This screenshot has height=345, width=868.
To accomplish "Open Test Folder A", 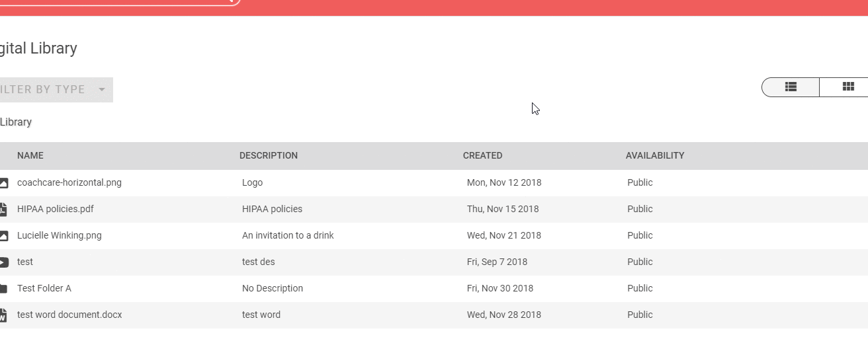I will pos(44,289).
